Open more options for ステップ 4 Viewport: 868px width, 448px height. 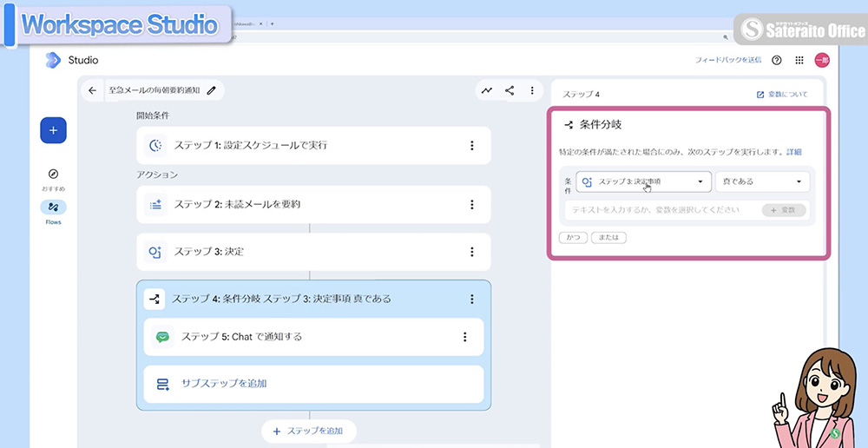472,299
